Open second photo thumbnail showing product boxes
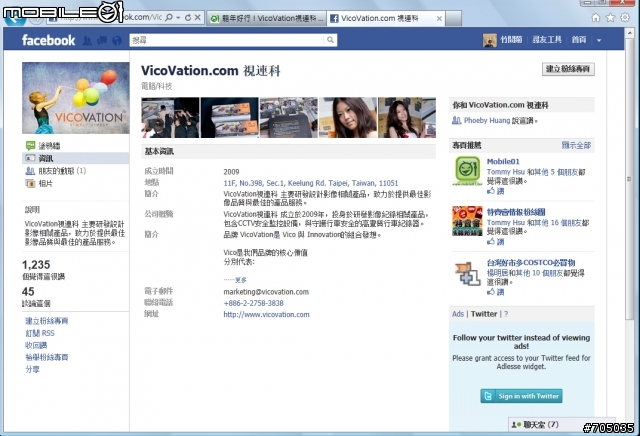 pos(229,117)
